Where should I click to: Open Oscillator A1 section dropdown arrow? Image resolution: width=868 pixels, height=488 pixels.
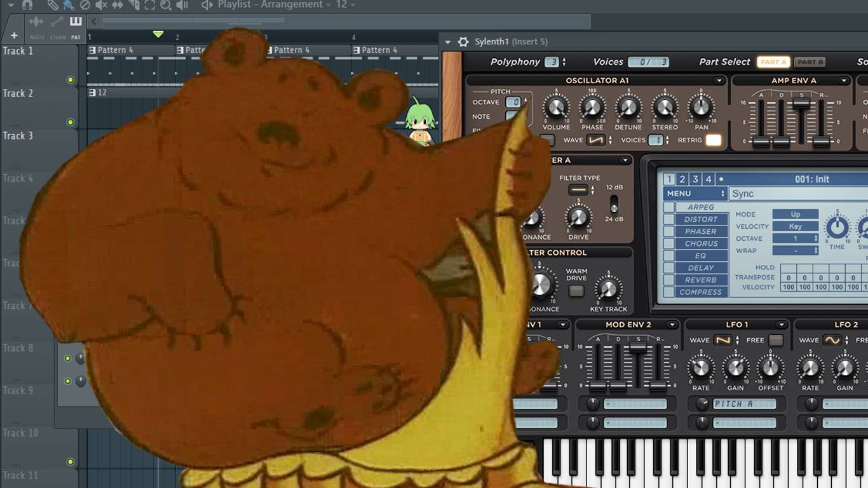[x=719, y=81]
